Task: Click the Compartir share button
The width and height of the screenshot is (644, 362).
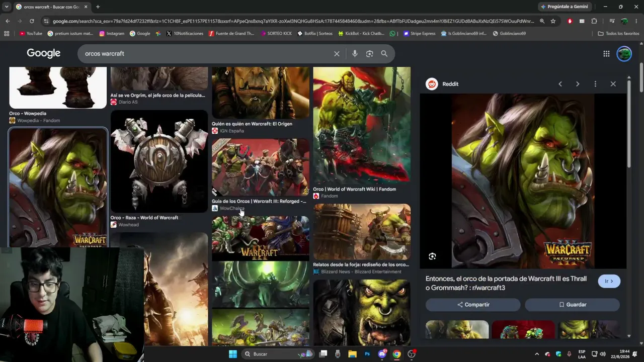Action: [473, 305]
